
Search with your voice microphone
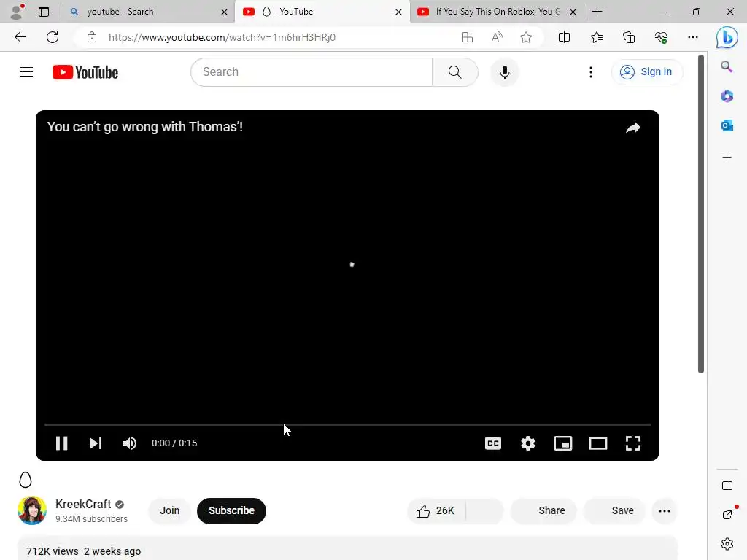(505, 72)
